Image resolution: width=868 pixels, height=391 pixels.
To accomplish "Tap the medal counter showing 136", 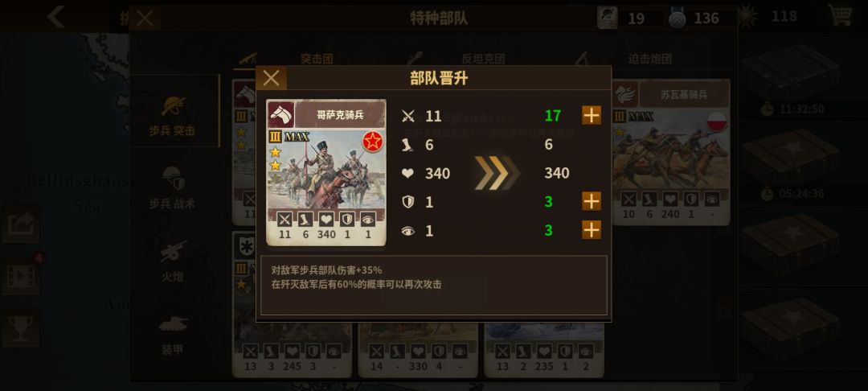I will click(x=699, y=19).
